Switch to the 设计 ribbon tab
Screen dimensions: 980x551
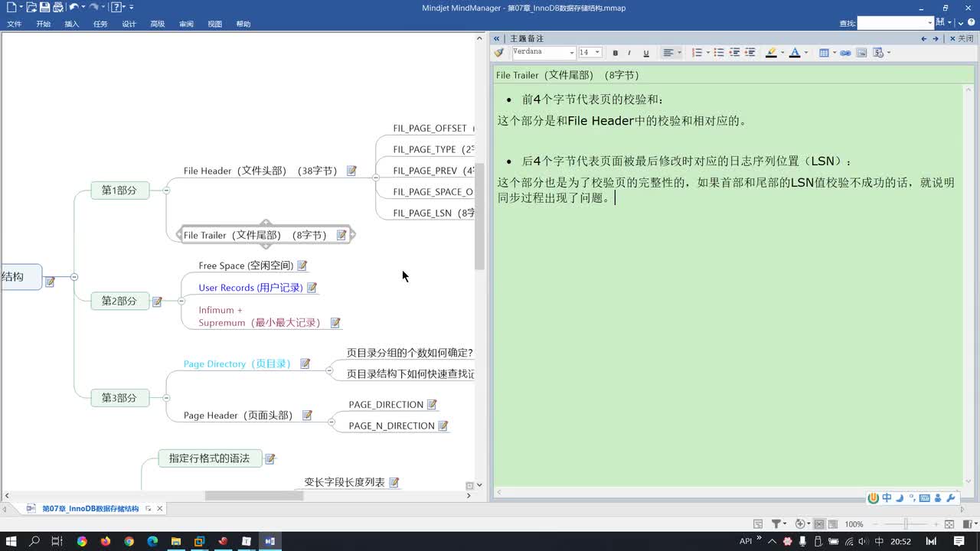pyautogui.click(x=129, y=24)
